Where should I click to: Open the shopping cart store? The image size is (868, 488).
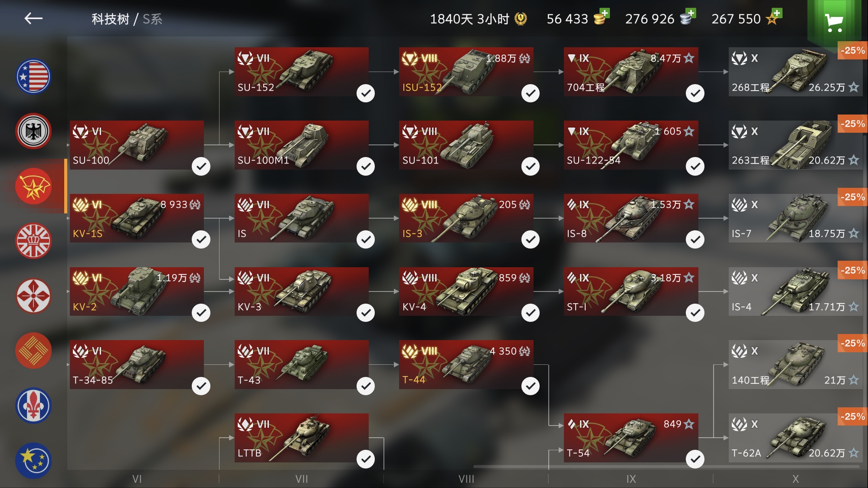(834, 21)
